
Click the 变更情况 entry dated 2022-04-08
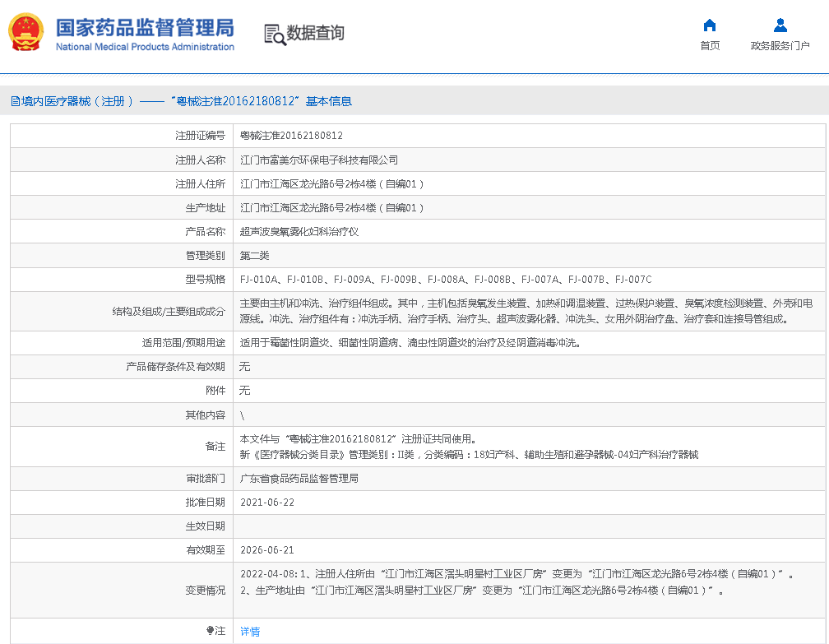click(x=516, y=574)
